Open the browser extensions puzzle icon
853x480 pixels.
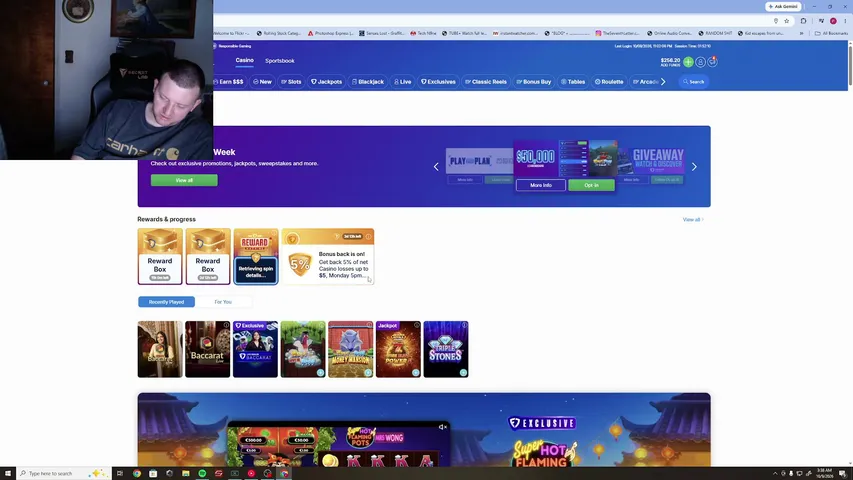pyautogui.click(x=803, y=21)
